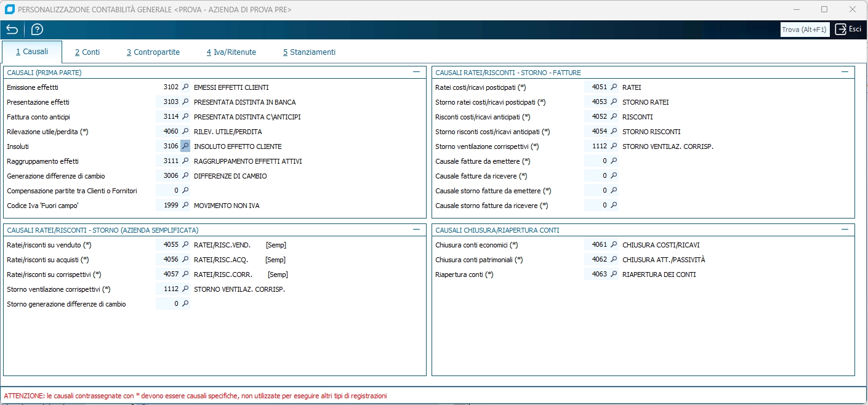The height and width of the screenshot is (405, 868).
Task: Click lookup magnifier next to Emissione effetti
Action: [185, 87]
